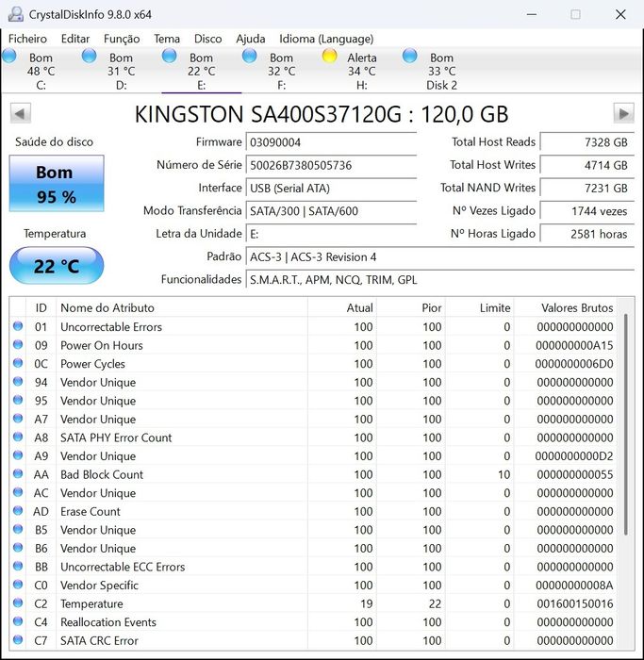Open the Ficheiro menu
Image resolution: width=644 pixels, height=660 pixels.
coord(27,39)
